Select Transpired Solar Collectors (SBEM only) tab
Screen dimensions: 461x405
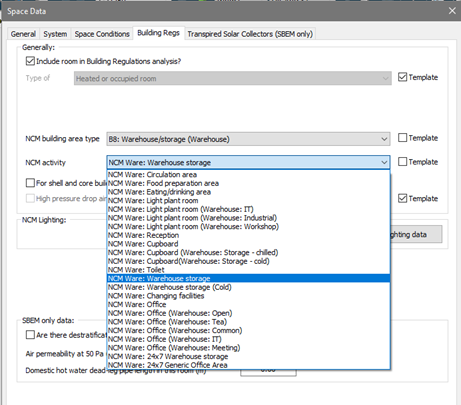[250, 34]
